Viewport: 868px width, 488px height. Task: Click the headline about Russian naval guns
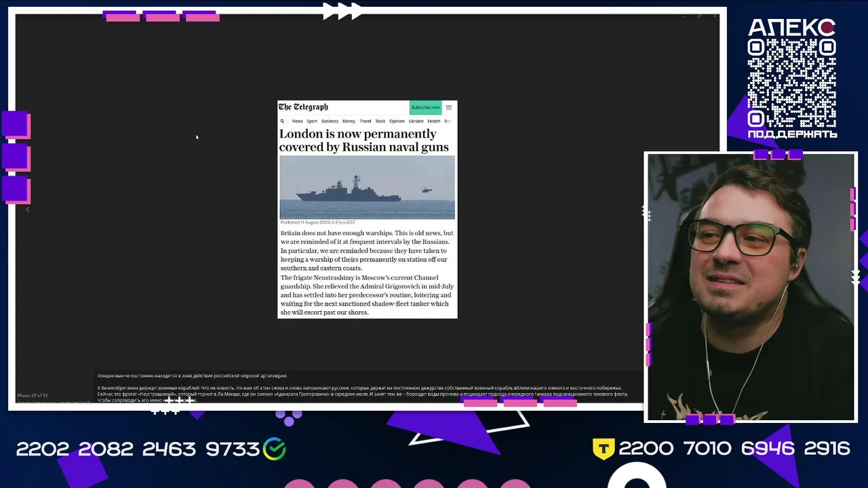364,140
